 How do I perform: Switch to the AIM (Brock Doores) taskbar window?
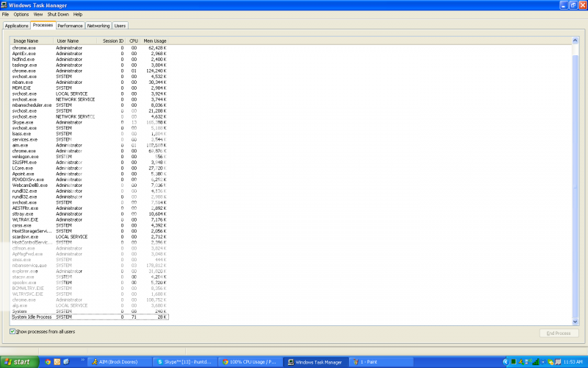tap(119, 362)
